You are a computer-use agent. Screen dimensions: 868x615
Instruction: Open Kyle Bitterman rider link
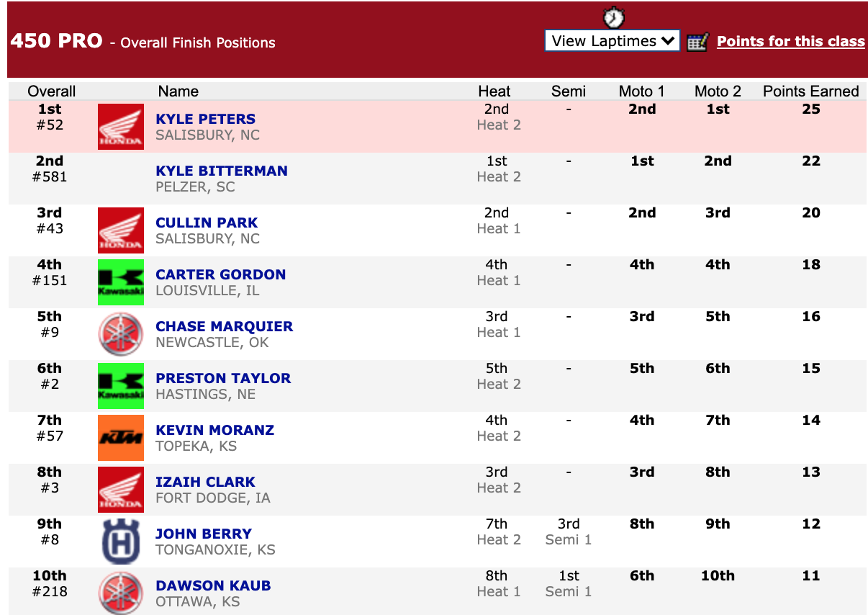coord(222,171)
